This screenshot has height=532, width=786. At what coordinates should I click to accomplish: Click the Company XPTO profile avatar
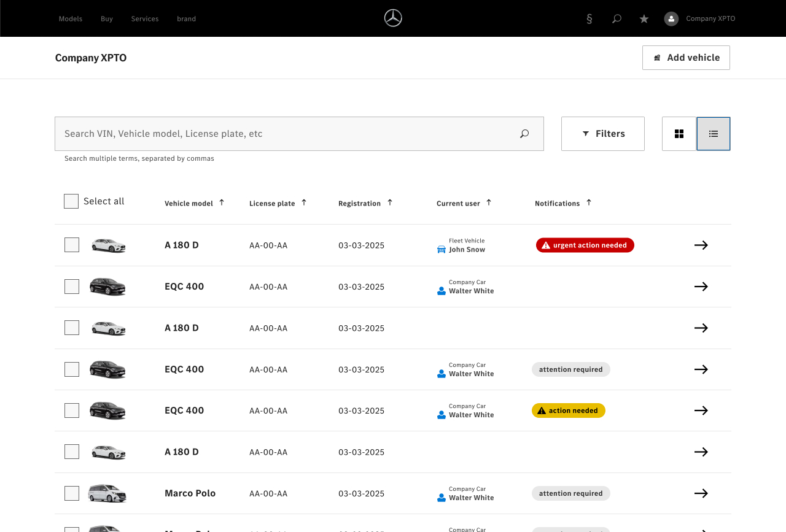click(x=671, y=19)
